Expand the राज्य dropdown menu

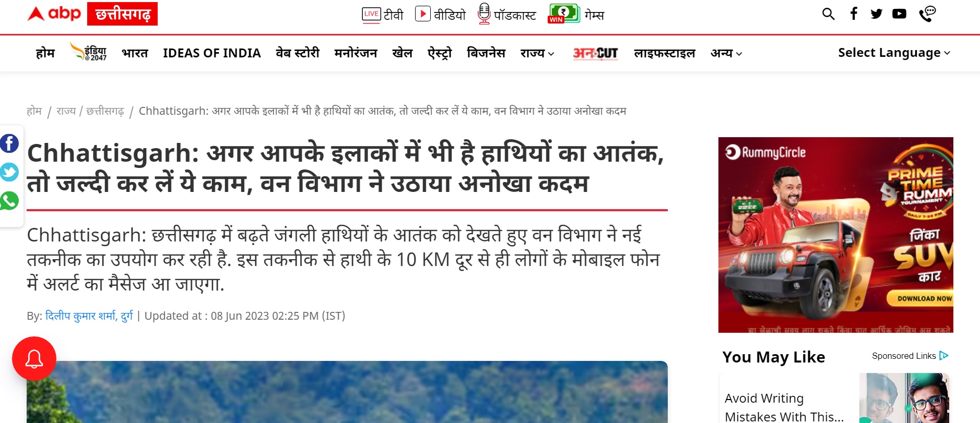(537, 53)
